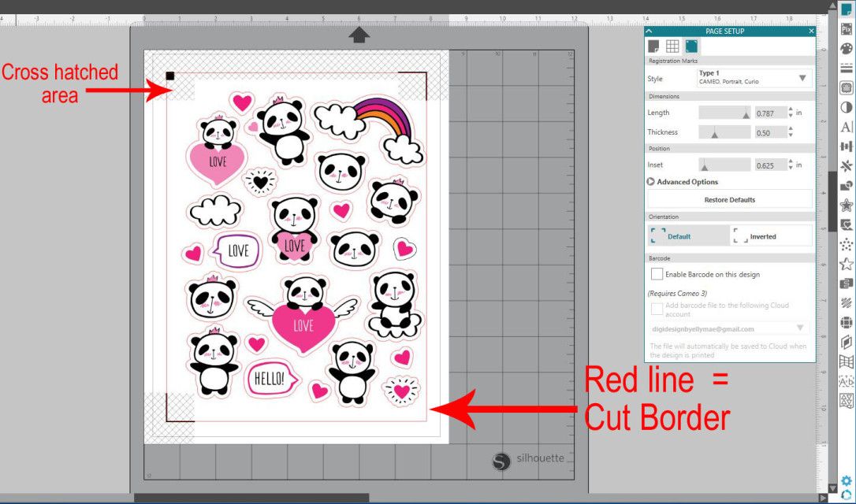Open the Pix (PixScan) panel
Viewport: 856px width, 504px height.
coord(847,29)
